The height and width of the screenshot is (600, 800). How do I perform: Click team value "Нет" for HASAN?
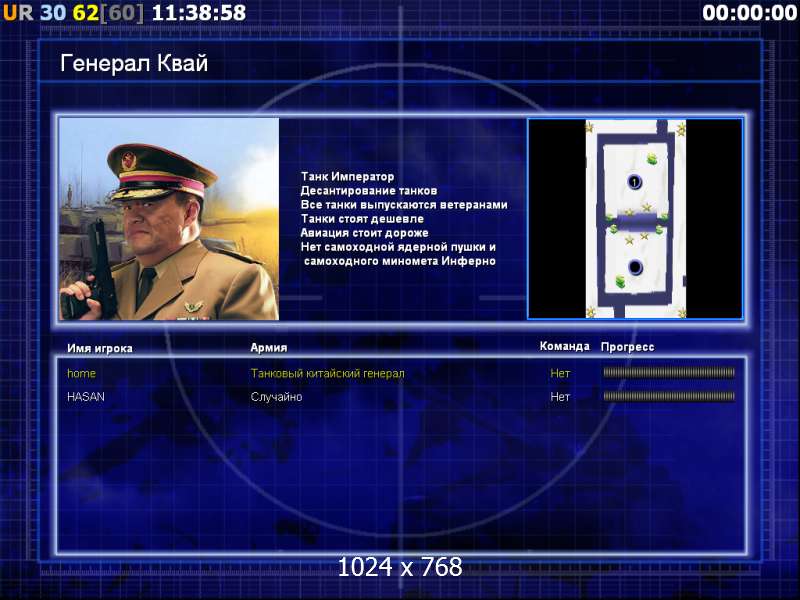tap(560, 397)
